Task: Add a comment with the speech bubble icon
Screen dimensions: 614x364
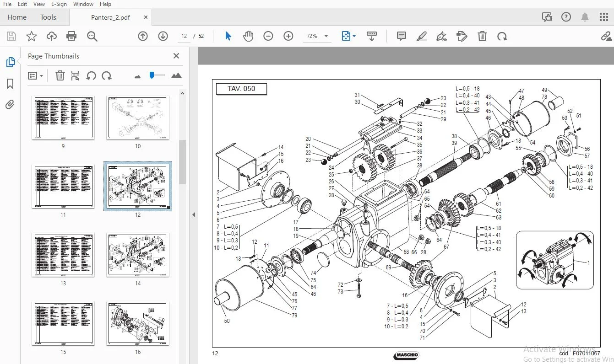Action: click(x=402, y=36)
